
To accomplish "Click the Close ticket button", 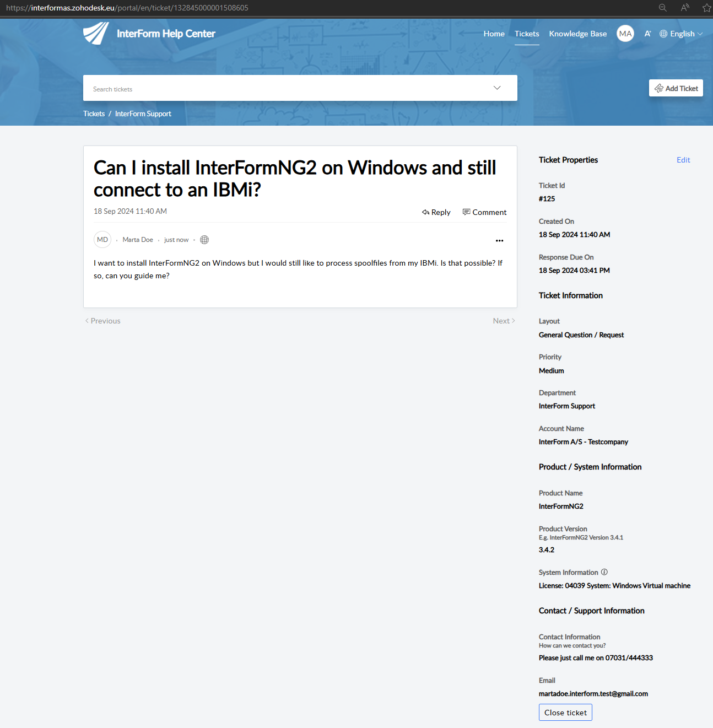I will (x=565, y=713).
